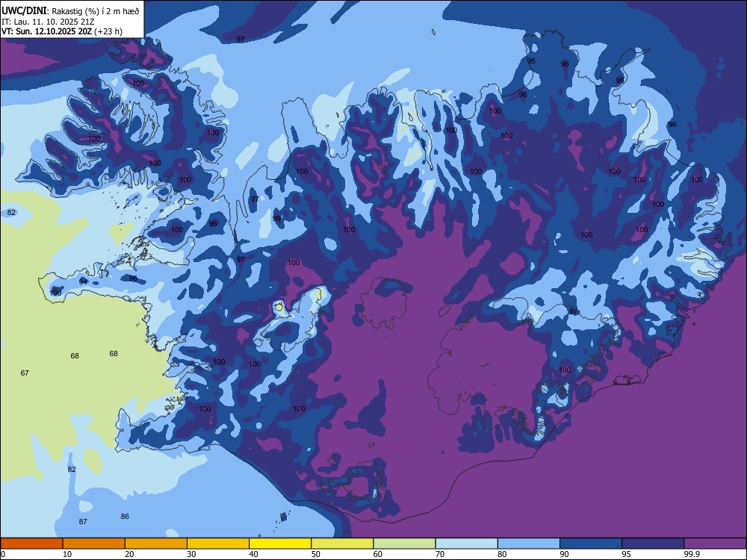Image resolution: width=747 pixels, height=560 pixels.
Task: Select the 20–30 legend color block
Action: (x=156, y=544)
